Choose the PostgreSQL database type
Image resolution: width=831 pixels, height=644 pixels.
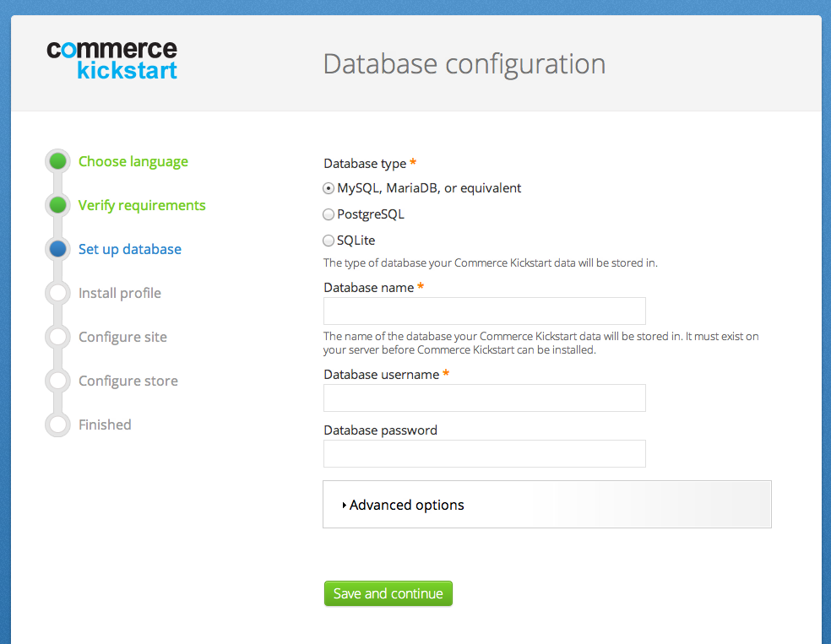pyautogui.click(x=329, y=214)
